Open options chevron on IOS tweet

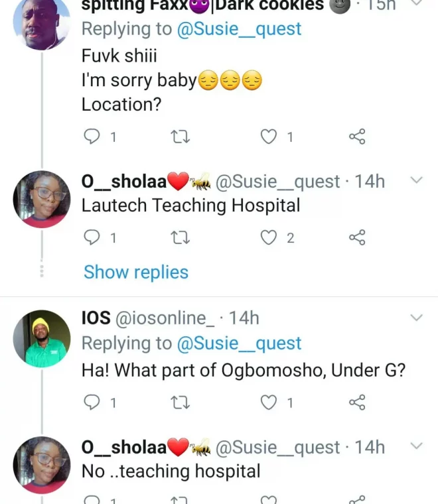click(x=416, y=318)
